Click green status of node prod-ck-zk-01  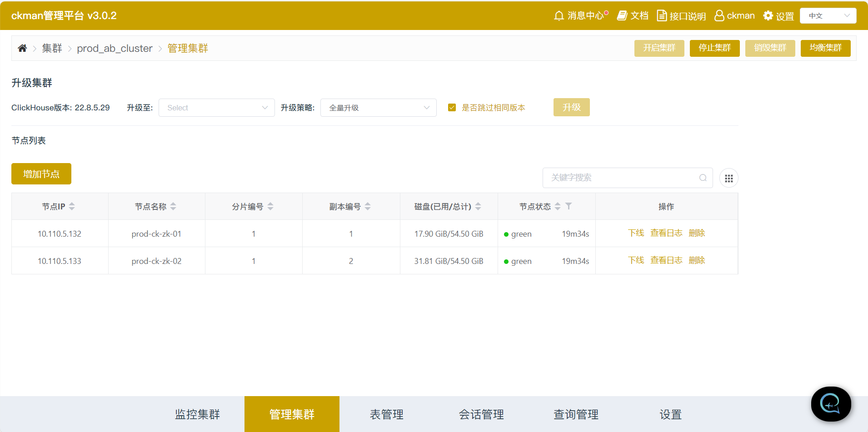[518, 234]
